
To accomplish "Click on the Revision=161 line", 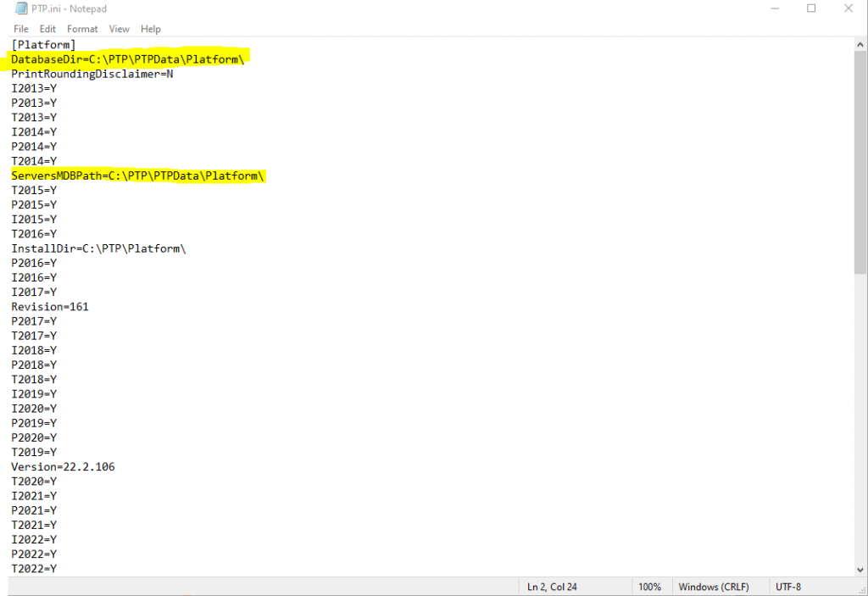I will click(x=49, y=306).
